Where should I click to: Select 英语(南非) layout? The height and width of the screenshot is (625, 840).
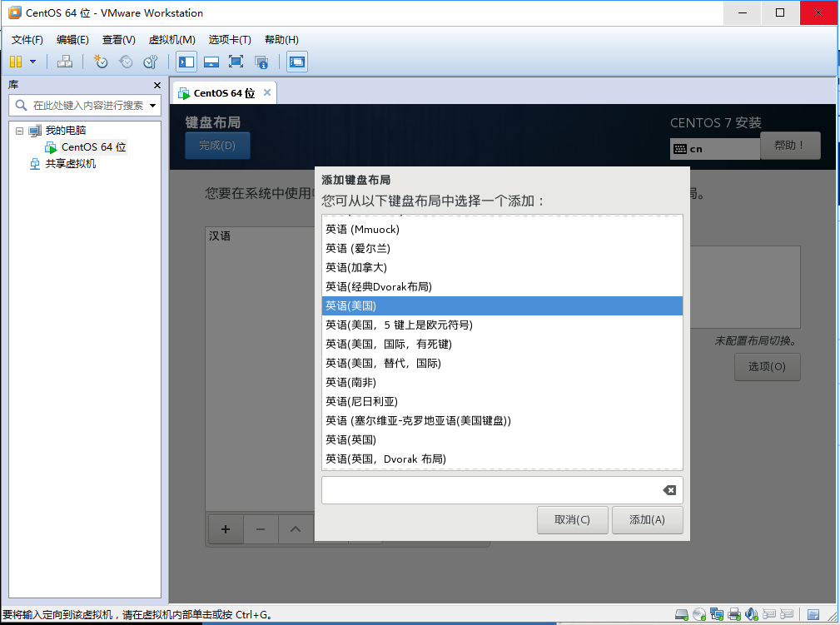click(x=502, y=382)
